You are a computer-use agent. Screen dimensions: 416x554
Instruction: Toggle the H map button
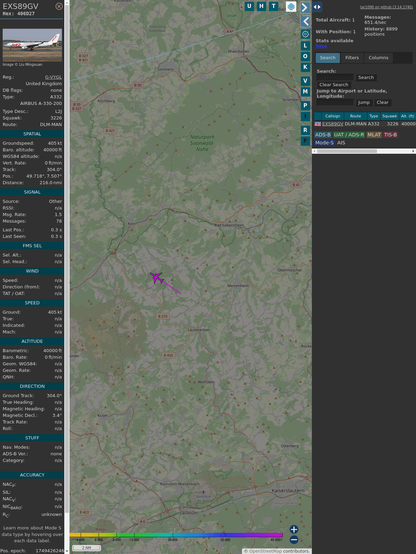(x=261, y=6)
